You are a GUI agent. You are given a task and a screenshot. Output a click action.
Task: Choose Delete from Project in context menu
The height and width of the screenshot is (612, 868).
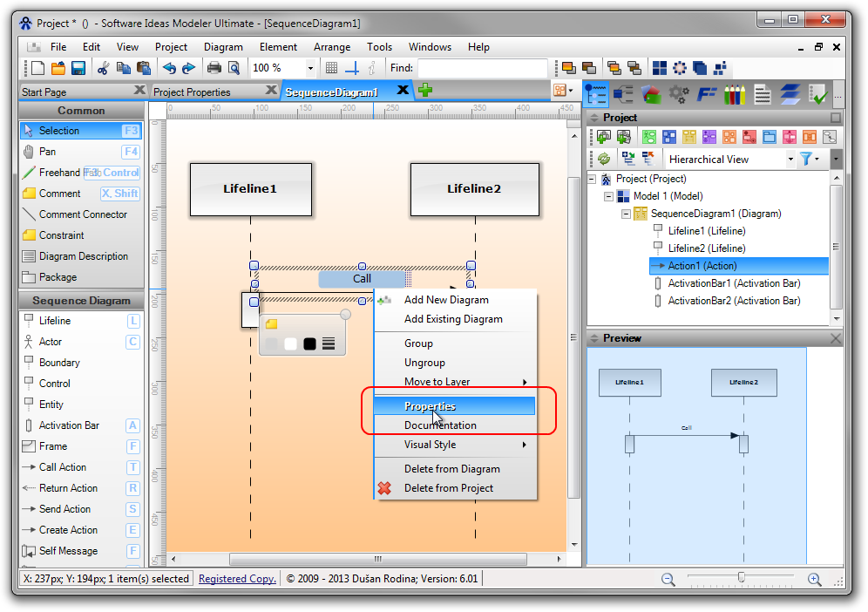[455, 488]
